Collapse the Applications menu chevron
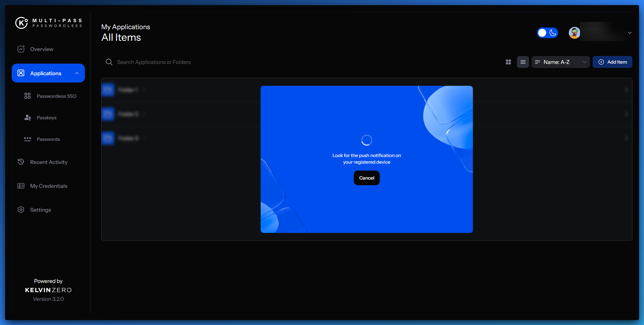The height and width of the screenshot is (325, 644). [77, 73]
